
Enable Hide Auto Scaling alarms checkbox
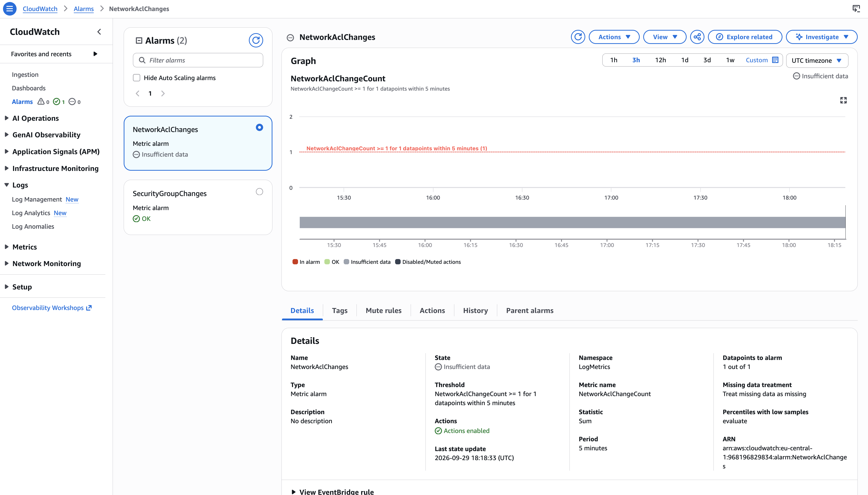pyautogui.click(x=136, y=78)
